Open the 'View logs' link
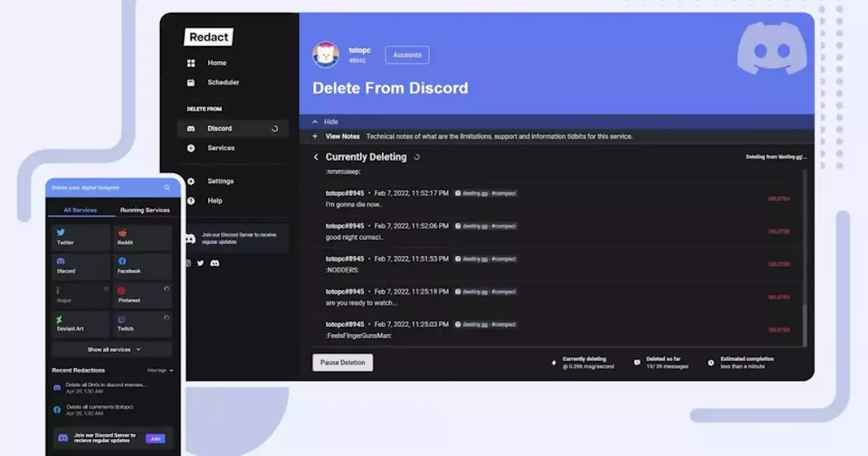Image resolution: width=868 pixels, height=456 pixels. (160, 370)
